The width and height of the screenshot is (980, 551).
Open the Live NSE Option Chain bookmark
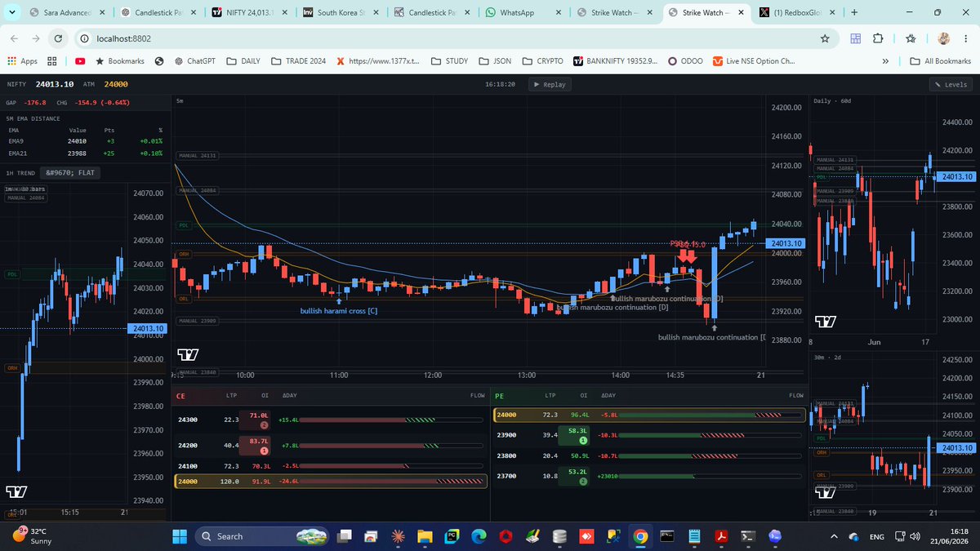click(754, 61)
